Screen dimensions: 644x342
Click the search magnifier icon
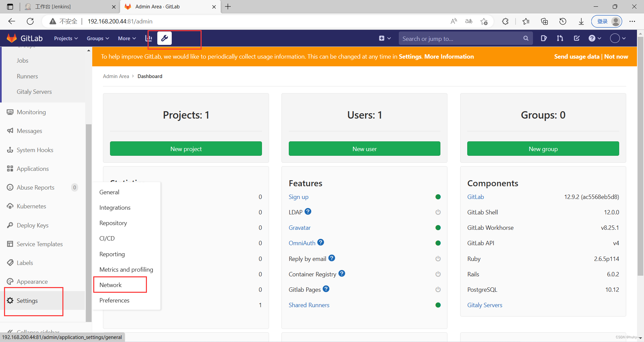pyautogui.click(x=526, y=39)
